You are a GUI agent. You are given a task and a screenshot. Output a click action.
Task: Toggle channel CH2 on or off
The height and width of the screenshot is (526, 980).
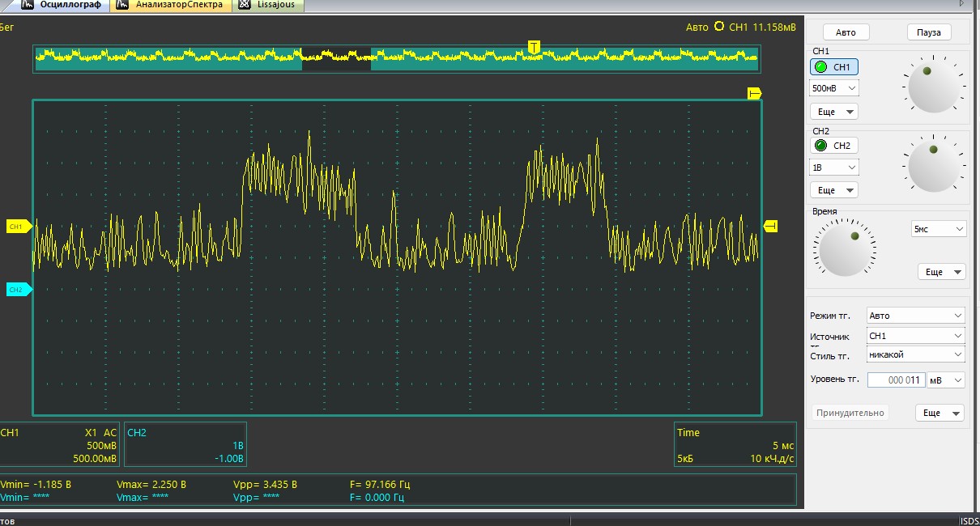tap(834, 146)
